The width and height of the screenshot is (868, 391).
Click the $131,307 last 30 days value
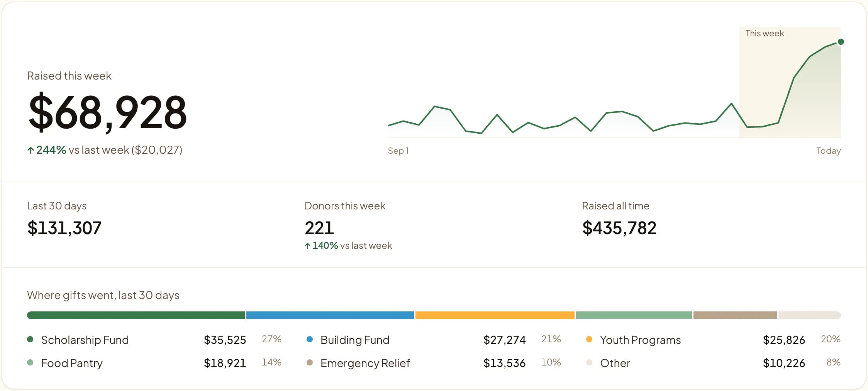[64, 228]
